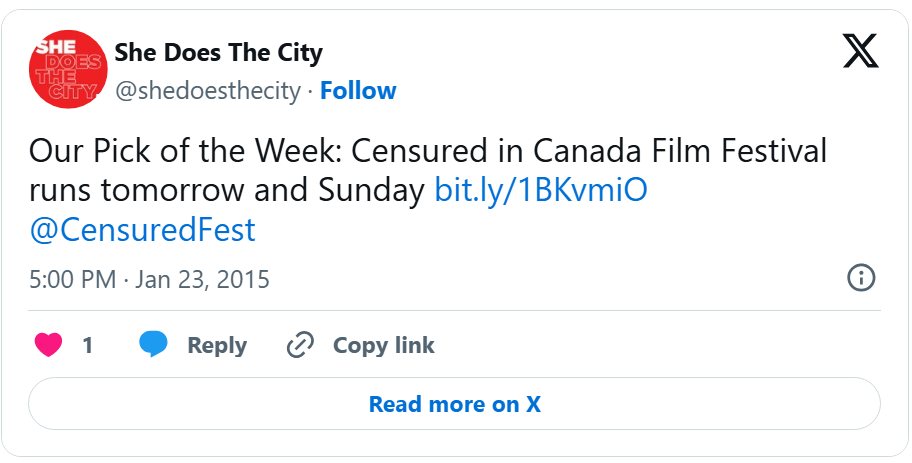912x463 pixels.
Task: Click the words 'runs tomorrow and Sunday'
Action: [x=227, y=190]
